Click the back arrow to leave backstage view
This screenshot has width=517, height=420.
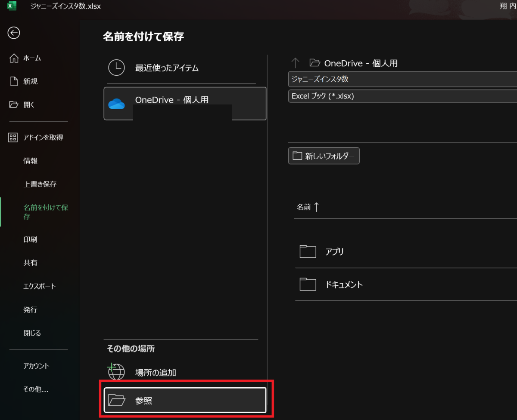13,33
